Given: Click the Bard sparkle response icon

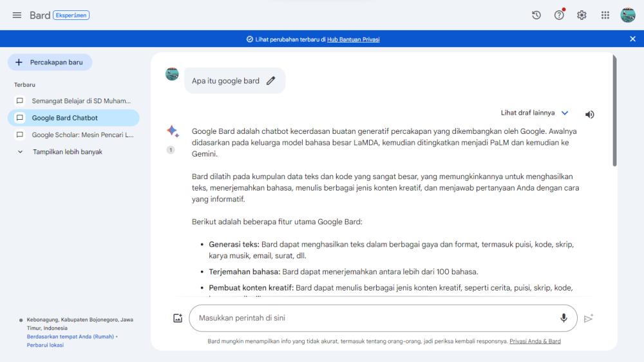Looking at the screenshot, I should pyautogui.click(x=173, y=131).
